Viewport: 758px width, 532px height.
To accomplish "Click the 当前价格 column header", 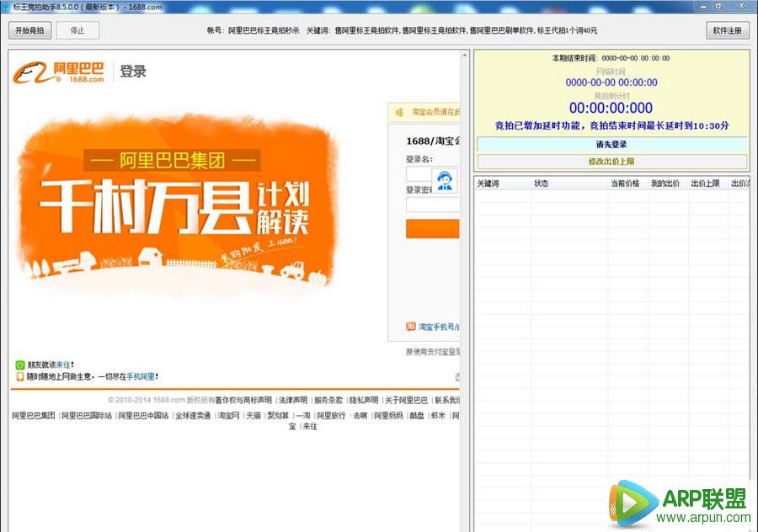I will [x=624, y=184].
